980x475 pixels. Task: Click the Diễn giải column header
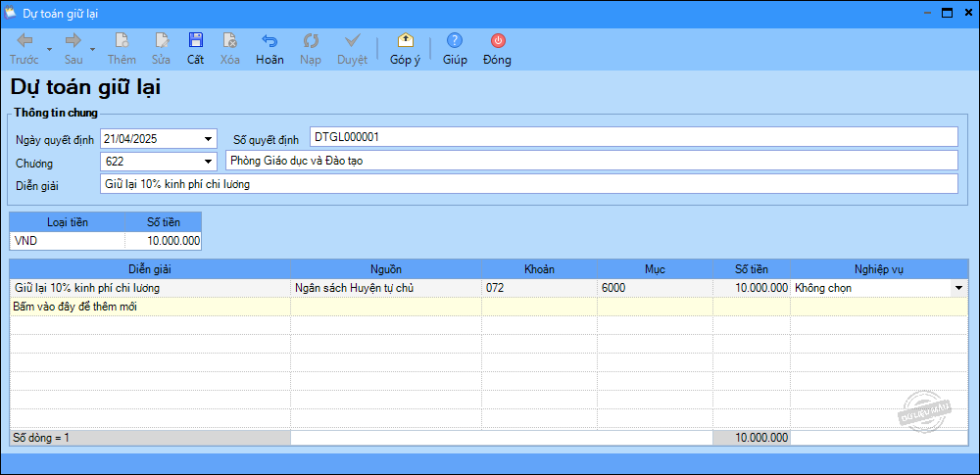(x=151, y=269)
